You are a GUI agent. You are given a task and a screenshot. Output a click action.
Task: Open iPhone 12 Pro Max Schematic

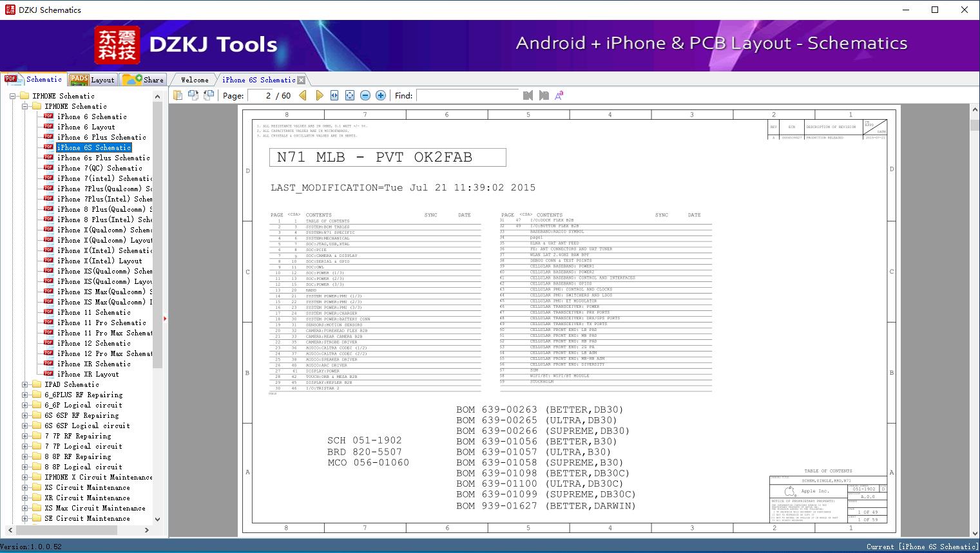point(104,353)
